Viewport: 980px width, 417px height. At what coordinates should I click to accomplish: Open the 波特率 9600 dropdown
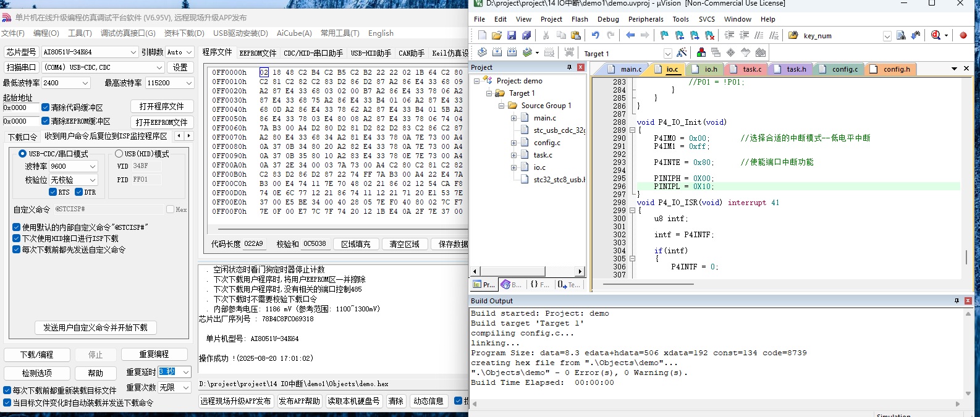[93, 167]
